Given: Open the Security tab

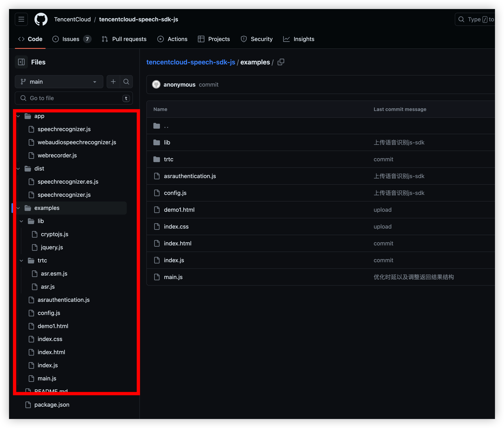Looking at the screenshot, I should coord(257,39).
